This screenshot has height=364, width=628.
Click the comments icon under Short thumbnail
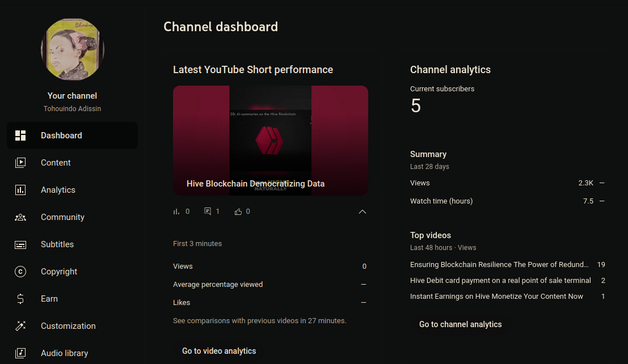[208, 211]
